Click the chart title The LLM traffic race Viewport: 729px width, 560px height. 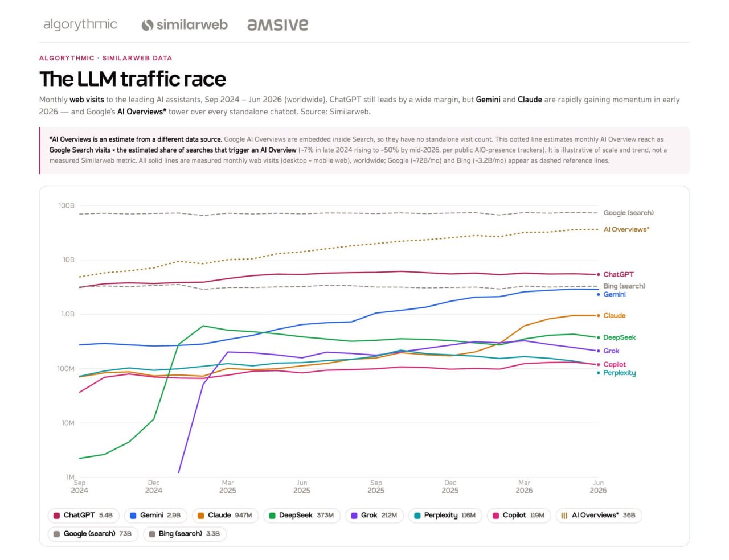133,79
